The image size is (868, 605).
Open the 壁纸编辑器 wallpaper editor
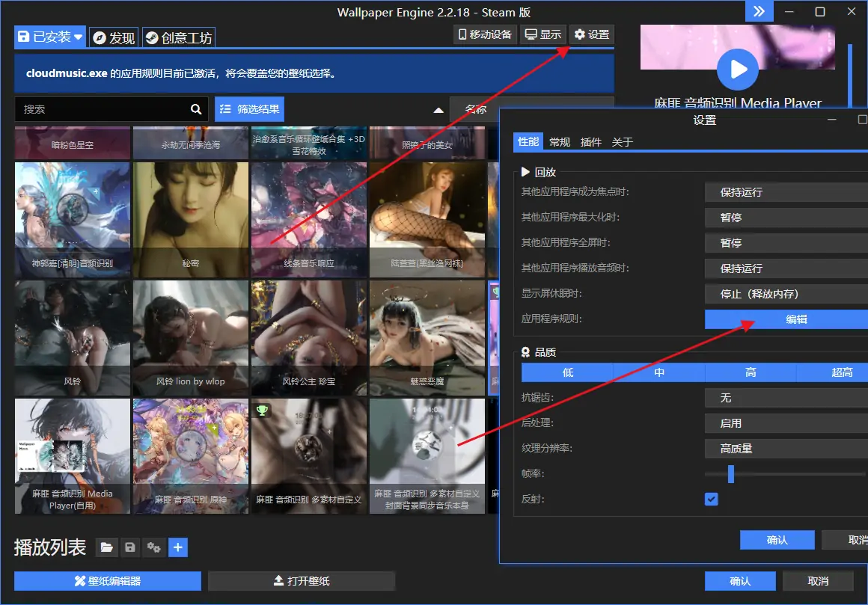click(108, 581)
